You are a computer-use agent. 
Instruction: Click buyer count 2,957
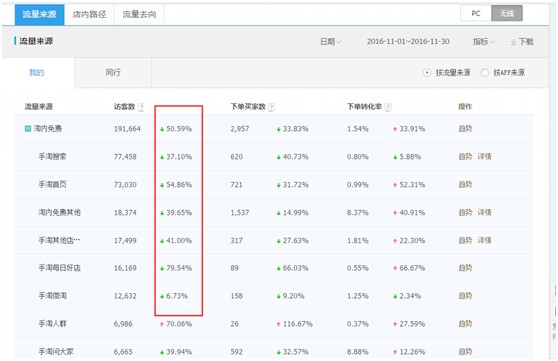click(239, 129)
